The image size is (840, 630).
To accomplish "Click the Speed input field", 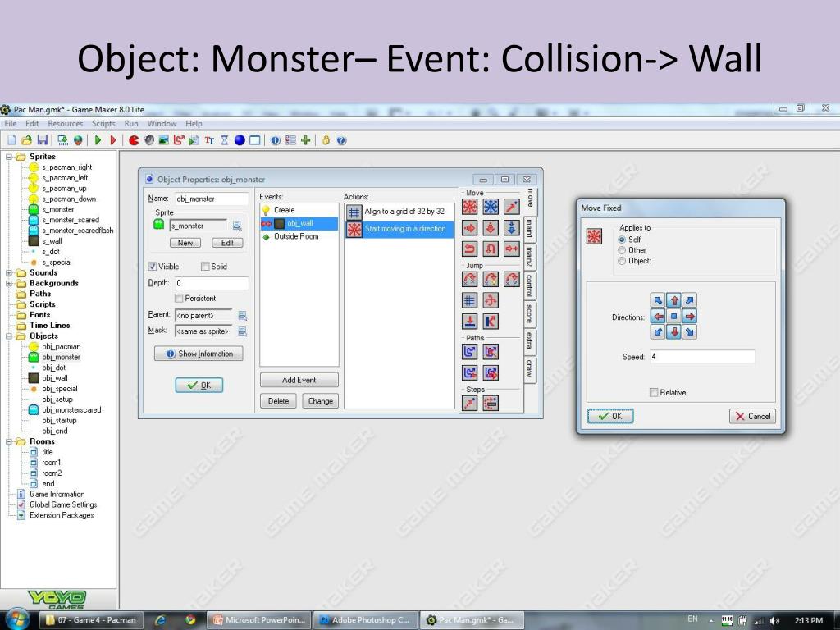I will [x=702, y=357].
